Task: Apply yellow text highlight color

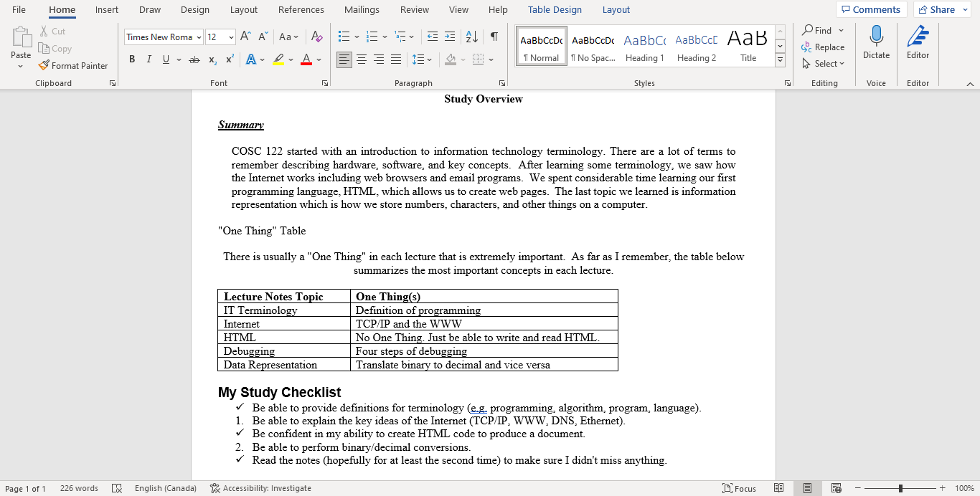Action: click(x=278, y=59)
